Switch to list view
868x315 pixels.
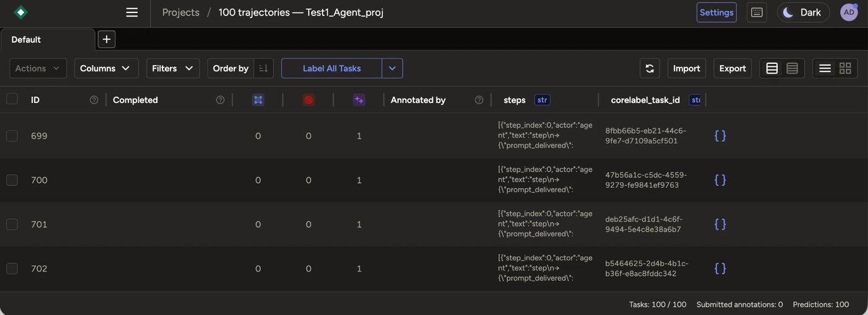pos(825,68)
